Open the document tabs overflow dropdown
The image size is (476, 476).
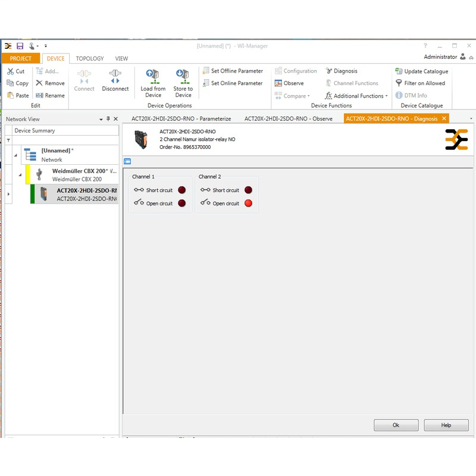(x=471, y=118)
